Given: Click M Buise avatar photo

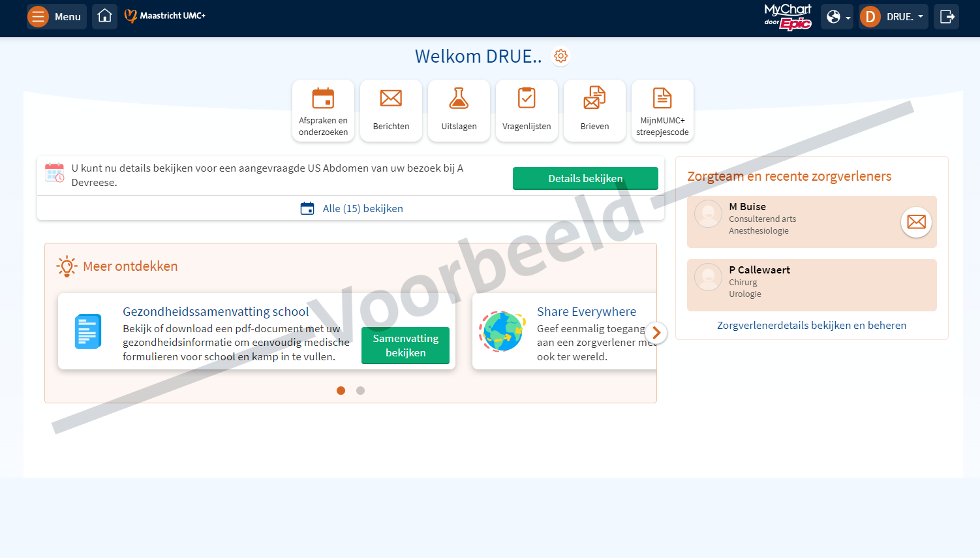Looking at the screenshot, I should pos(708,213).
